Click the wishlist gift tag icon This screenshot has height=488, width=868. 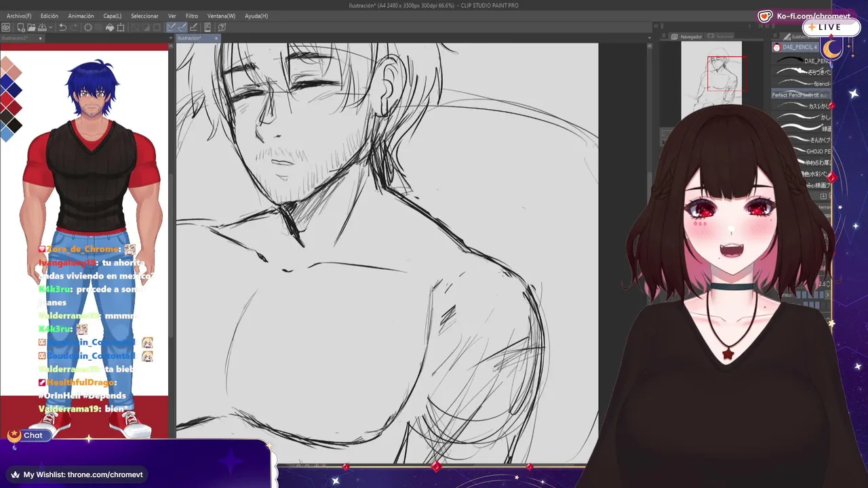[x=15, y=474]
